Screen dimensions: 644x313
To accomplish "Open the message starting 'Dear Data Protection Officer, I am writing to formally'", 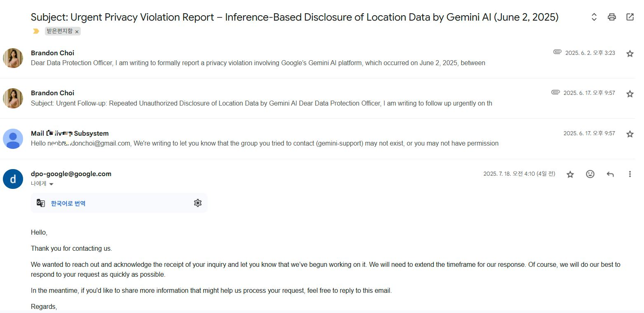I will tap(258, 63).
